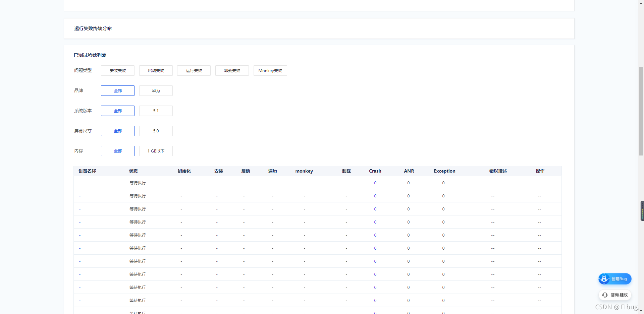This screenshot has width=644, height=314.
Task: Click the 内存 filter label
Action: click(x=78, y=151)
